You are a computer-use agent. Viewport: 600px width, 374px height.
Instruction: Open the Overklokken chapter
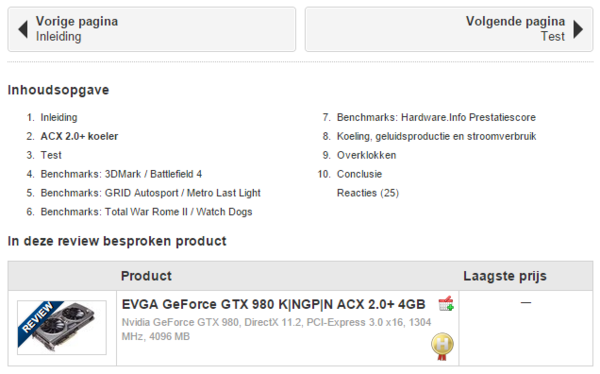[x=367, y=155]
